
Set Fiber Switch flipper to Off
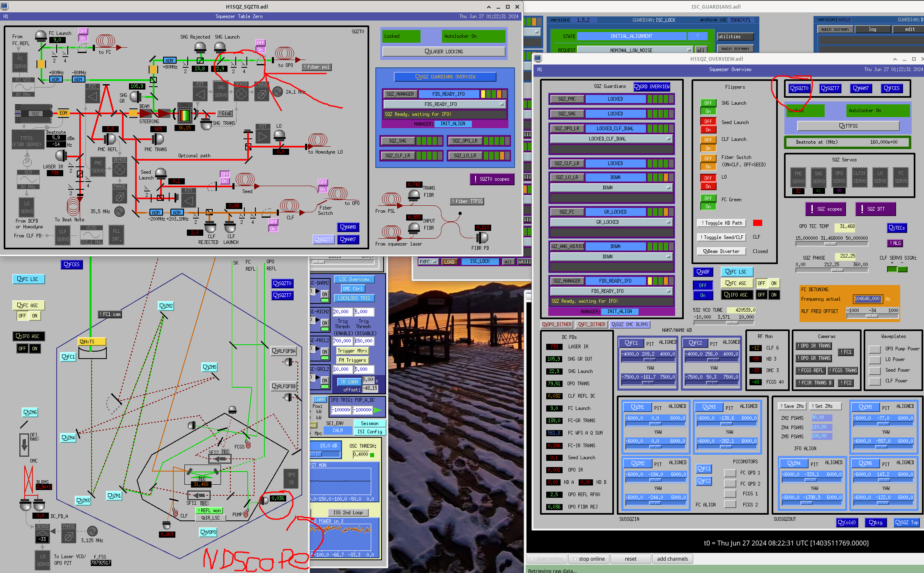[708, 159]
